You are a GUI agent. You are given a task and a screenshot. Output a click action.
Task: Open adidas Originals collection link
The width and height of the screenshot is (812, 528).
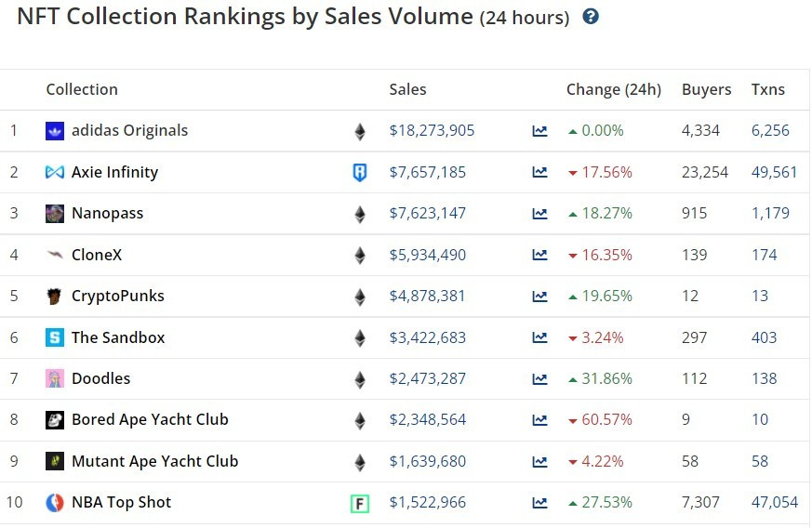coord(129,130)
